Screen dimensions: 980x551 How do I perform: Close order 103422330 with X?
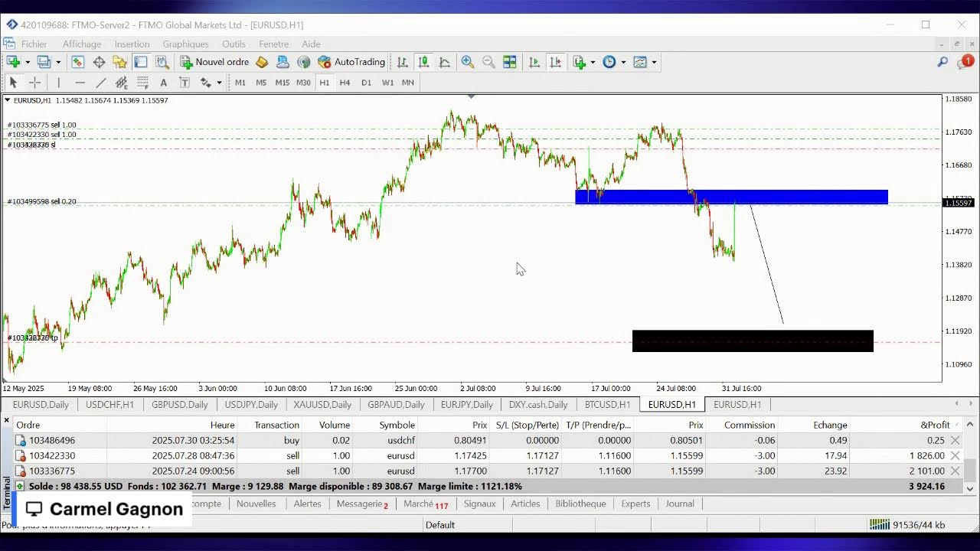[955, 455]
